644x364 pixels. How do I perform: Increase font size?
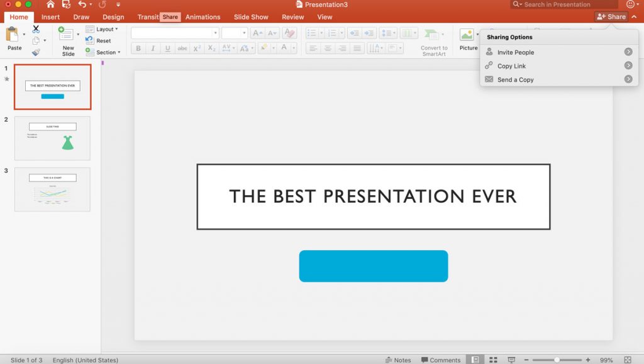[257, 33]
